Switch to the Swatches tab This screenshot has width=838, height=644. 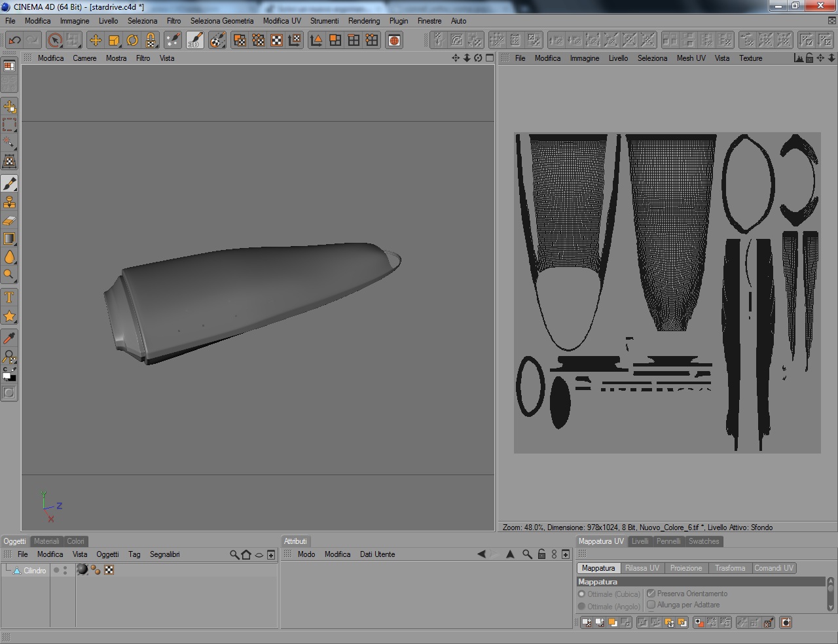pos(704,541)
